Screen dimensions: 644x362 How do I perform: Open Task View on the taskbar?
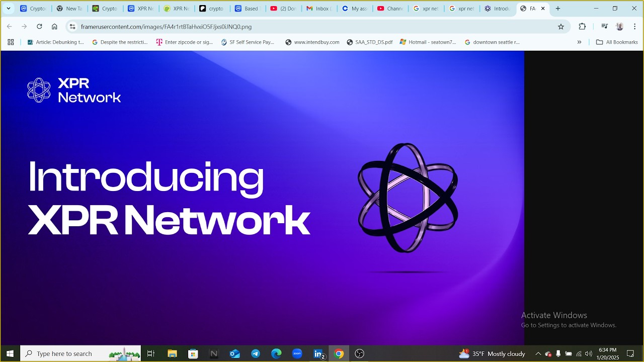pos(150,353)
